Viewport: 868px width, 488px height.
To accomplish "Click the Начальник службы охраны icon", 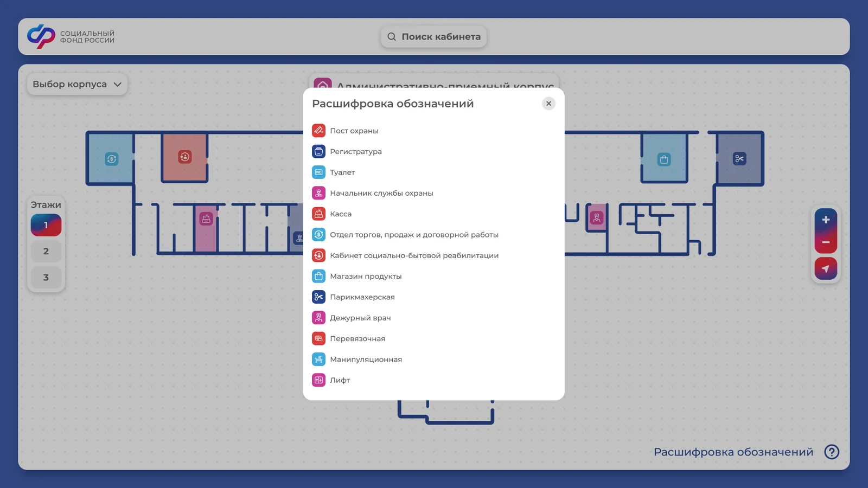I will [318, 193].
